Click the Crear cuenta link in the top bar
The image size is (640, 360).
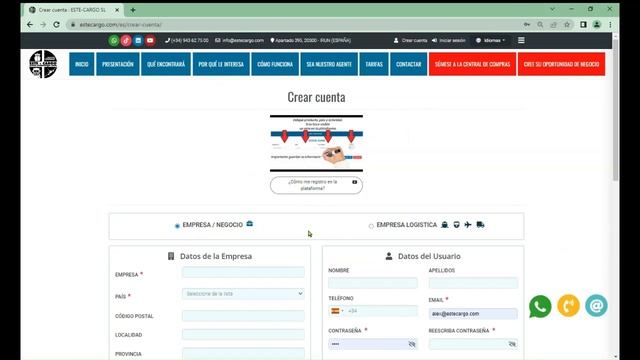point(410,40)
